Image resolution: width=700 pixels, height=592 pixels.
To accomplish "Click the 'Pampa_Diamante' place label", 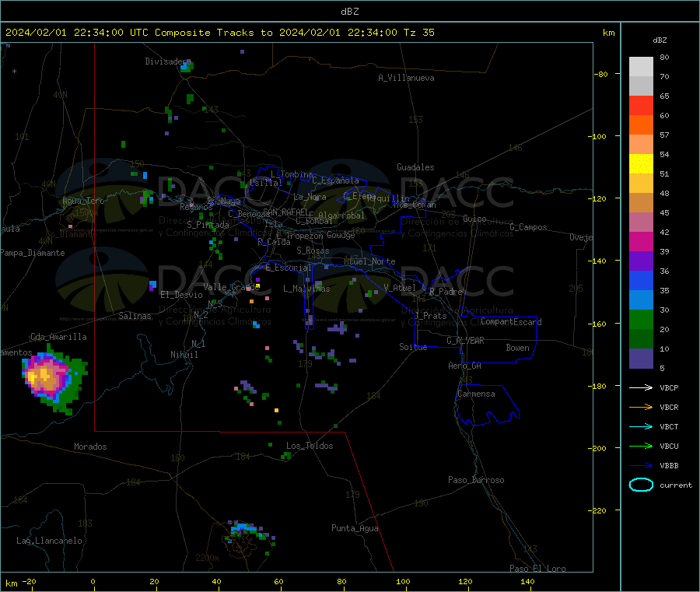I will click(x=32, y=253).
